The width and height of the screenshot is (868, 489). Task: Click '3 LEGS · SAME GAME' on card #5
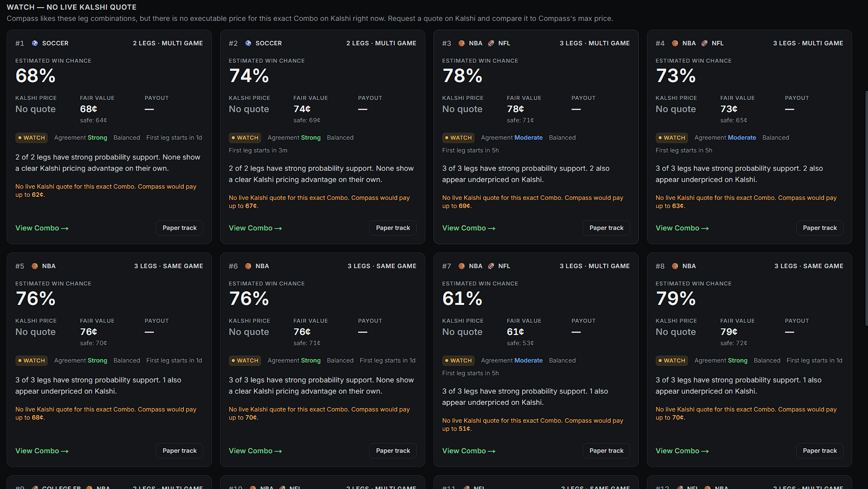[x=169, y=266]
